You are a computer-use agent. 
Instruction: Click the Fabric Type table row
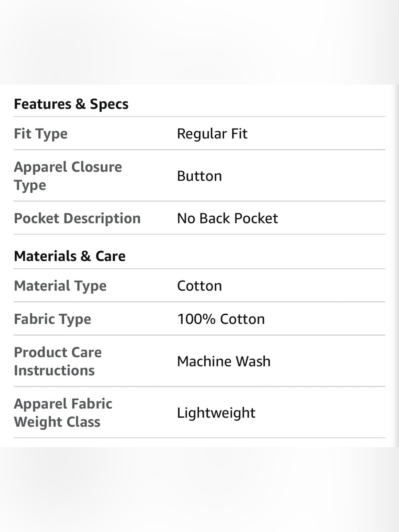tap(199, 319)
